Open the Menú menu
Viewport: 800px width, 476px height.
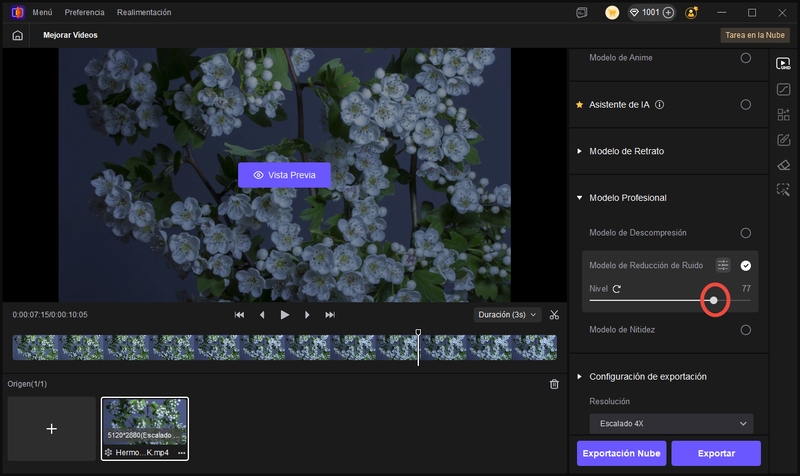(42, 12)
